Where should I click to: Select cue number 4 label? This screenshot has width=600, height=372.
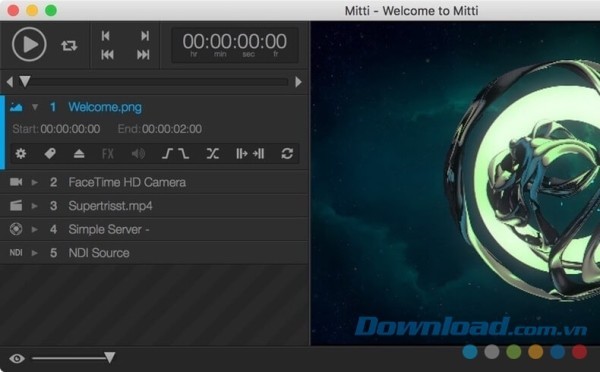54,230
